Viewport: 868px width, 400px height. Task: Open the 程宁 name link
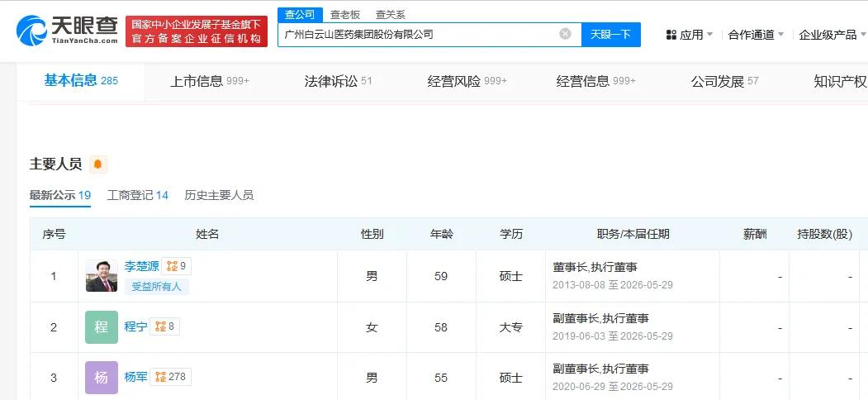pyautogui.click(x=135, y=327)
